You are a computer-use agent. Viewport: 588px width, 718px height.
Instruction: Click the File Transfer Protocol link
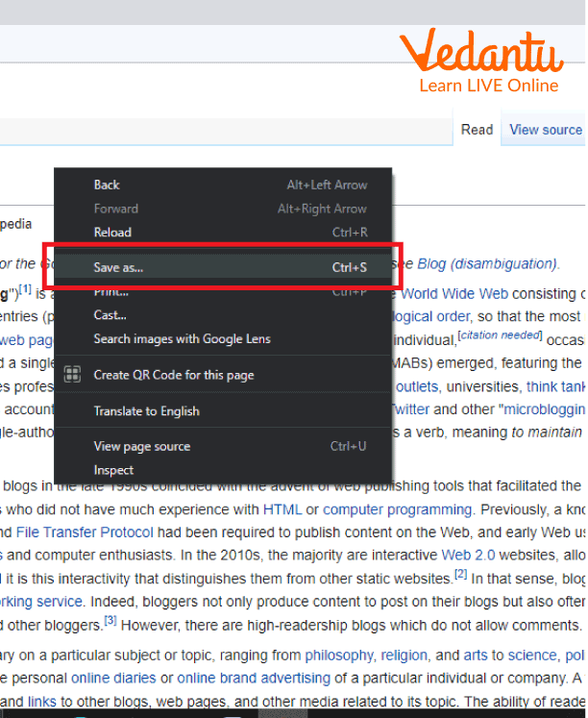[85, 532]
